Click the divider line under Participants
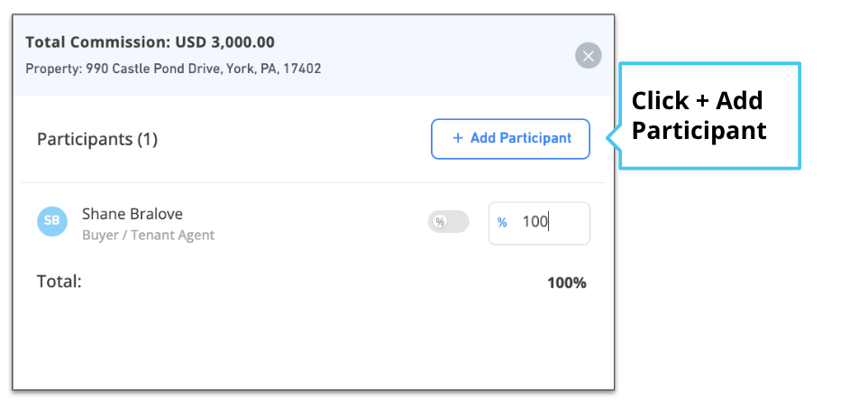Screen dimensions: 868x416 pyautogui.click(x=314, y=182)
